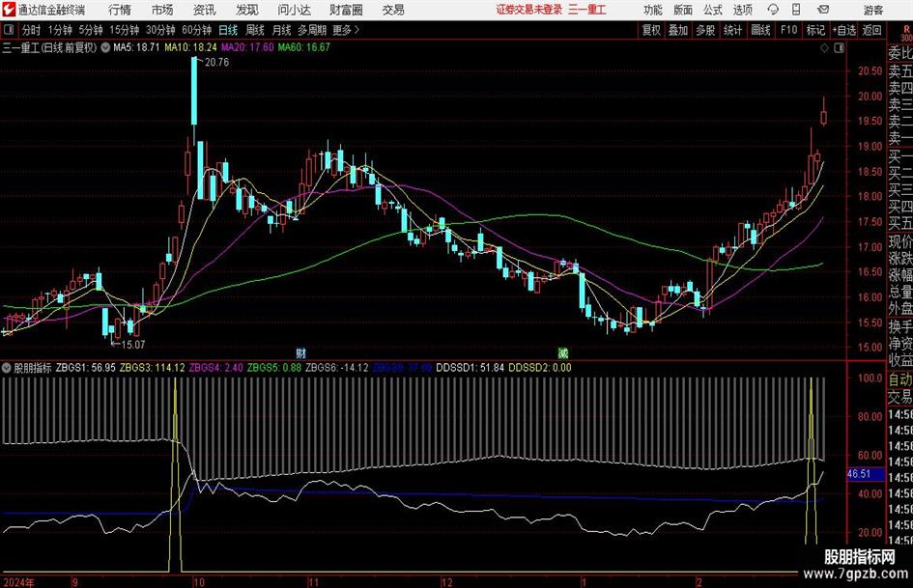Open the 行情 menu
Viewport: 913px width, 588px height.
120,10
